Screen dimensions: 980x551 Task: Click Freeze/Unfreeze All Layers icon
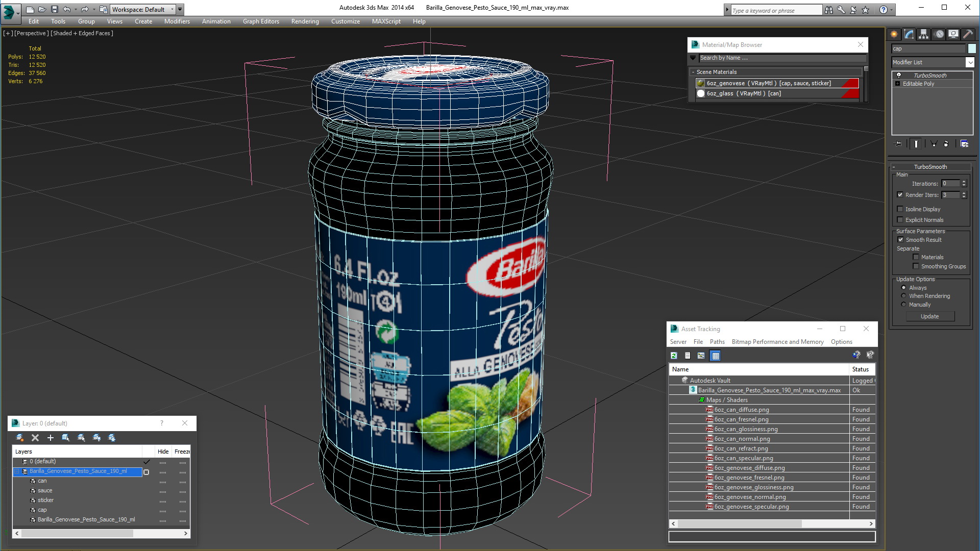(x=112, y=438)
